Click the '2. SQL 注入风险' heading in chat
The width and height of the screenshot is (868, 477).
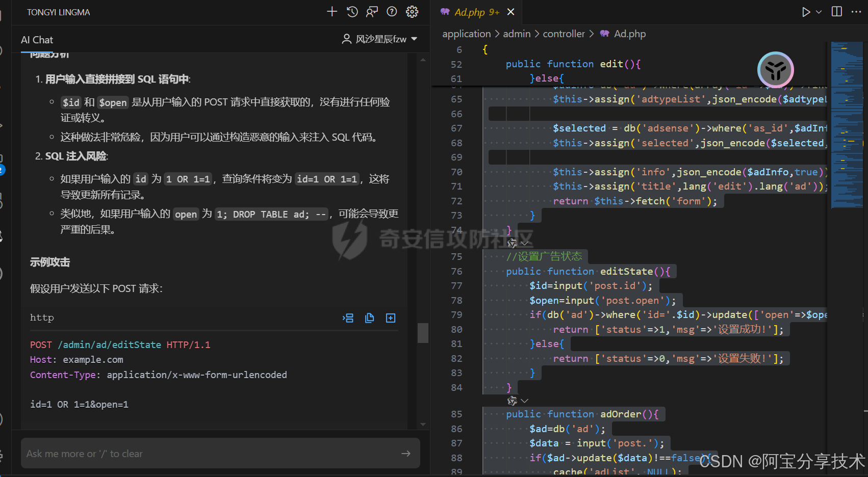click(71, 156)
